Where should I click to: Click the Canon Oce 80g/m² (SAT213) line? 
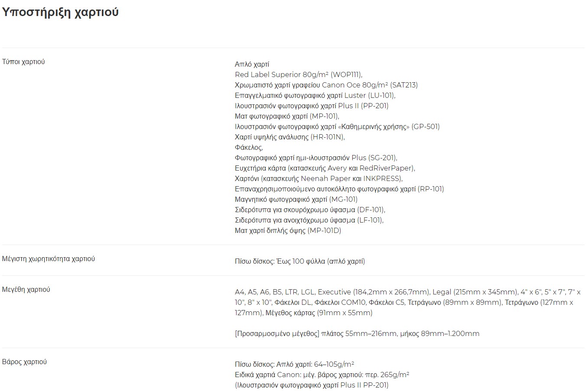326,85
